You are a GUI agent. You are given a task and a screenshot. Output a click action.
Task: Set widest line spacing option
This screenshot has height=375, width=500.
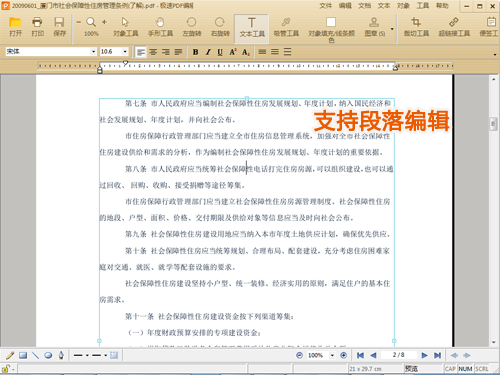pos(288,52)
